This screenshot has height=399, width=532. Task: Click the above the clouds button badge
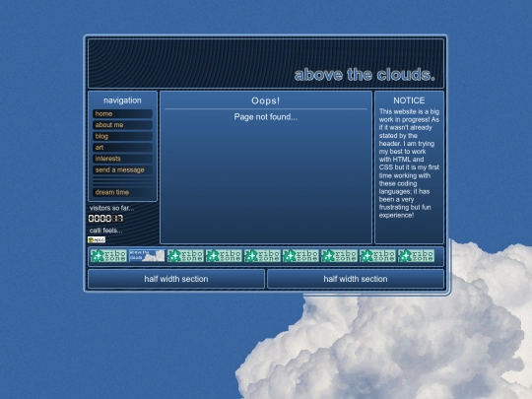click(x=147, y=255)
